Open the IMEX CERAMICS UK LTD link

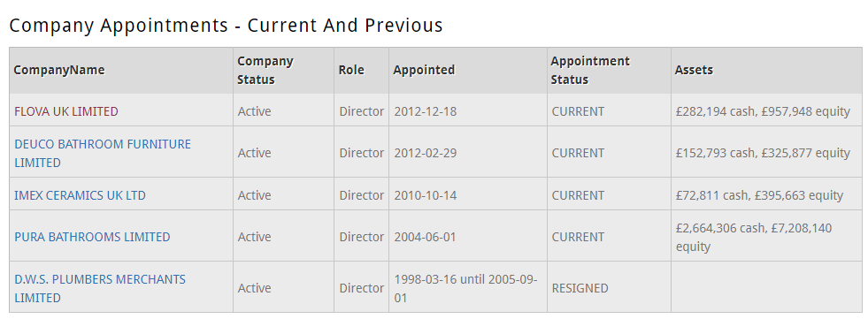(x=80, y=195)
